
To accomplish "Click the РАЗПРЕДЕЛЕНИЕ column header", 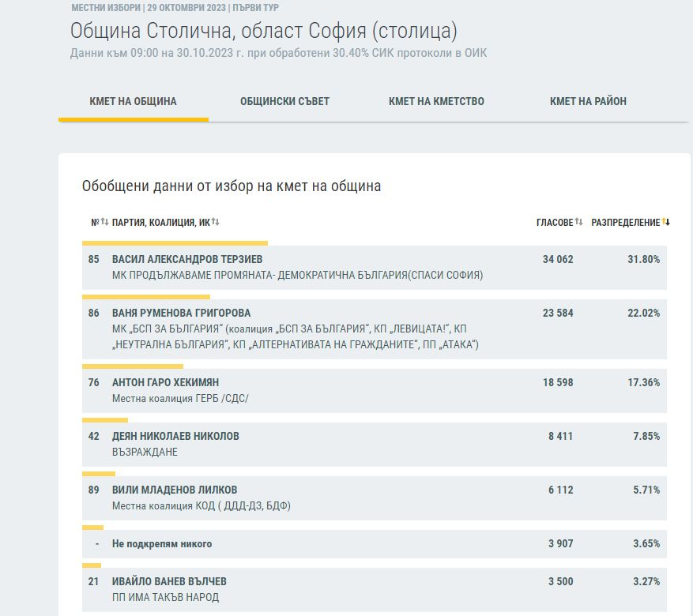I will click(625, 222).
